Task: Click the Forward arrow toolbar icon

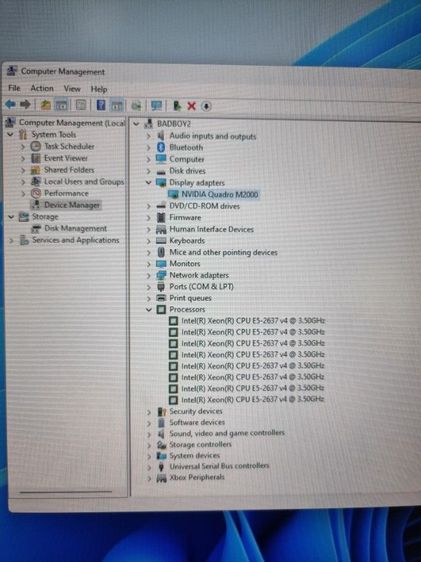Action: pos(25,104)
